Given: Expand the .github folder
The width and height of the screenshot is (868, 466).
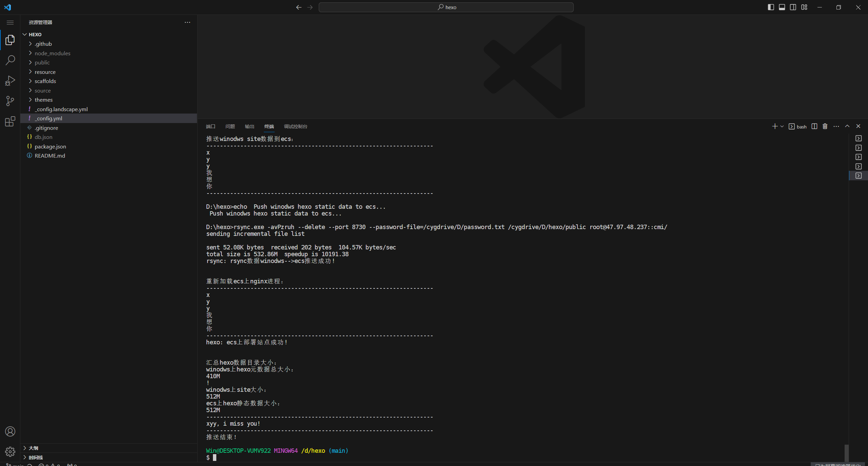Looking at the screenshot, I should tap(108, 44).
